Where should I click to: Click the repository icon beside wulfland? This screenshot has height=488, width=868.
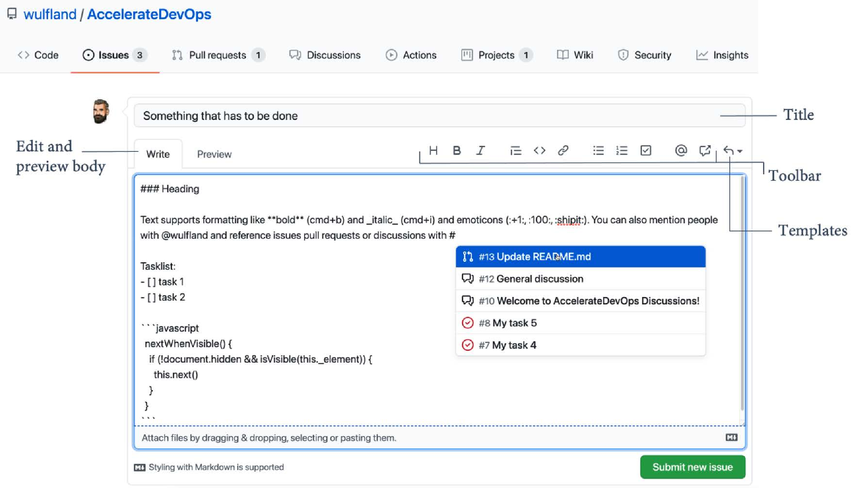tap(12, 14)
